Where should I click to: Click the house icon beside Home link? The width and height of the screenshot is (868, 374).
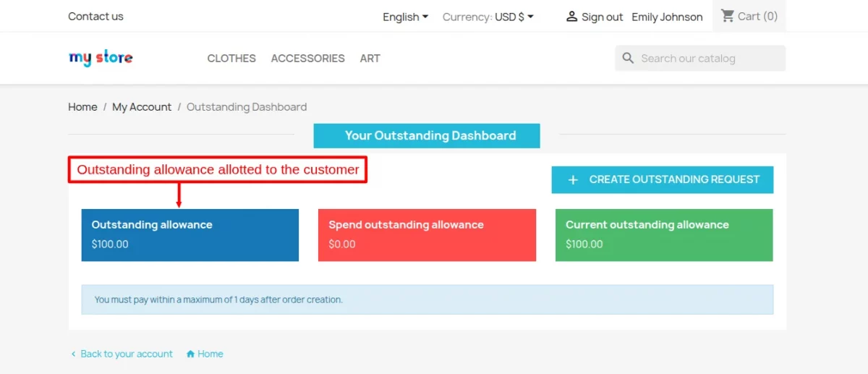tap(191, 354)
